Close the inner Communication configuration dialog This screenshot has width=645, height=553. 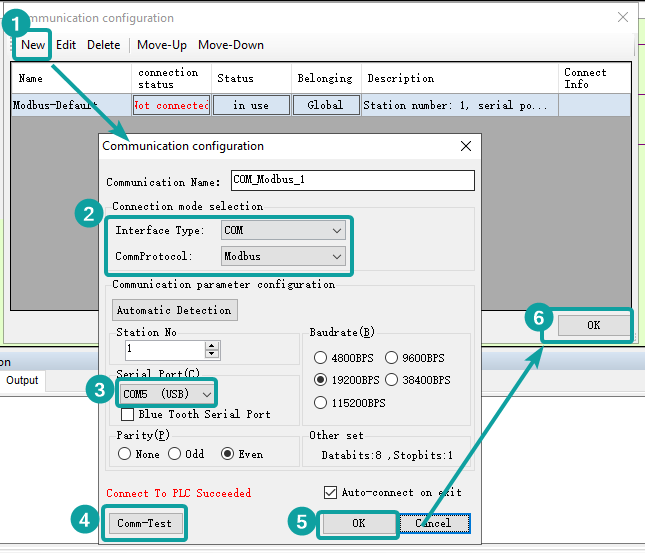(465, 146)
